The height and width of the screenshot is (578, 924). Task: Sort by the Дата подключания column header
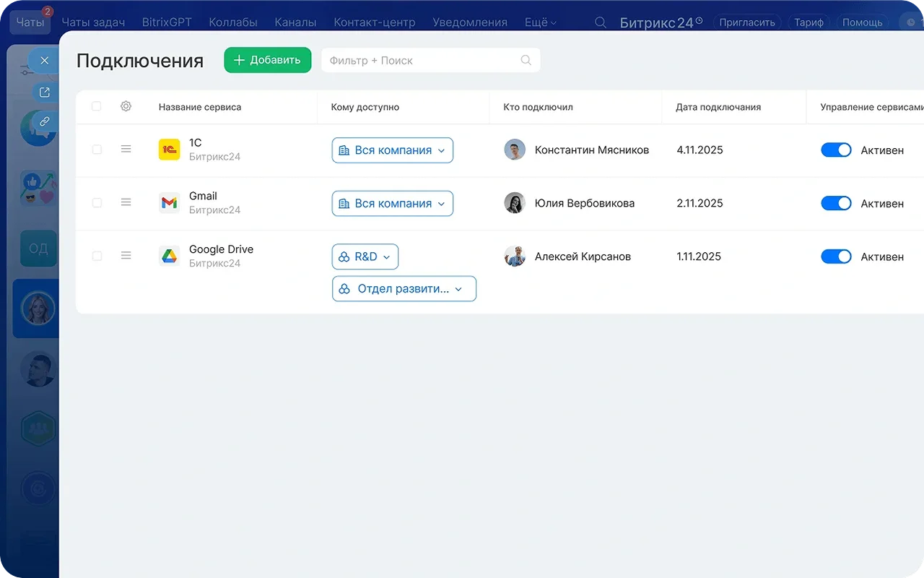718,107
